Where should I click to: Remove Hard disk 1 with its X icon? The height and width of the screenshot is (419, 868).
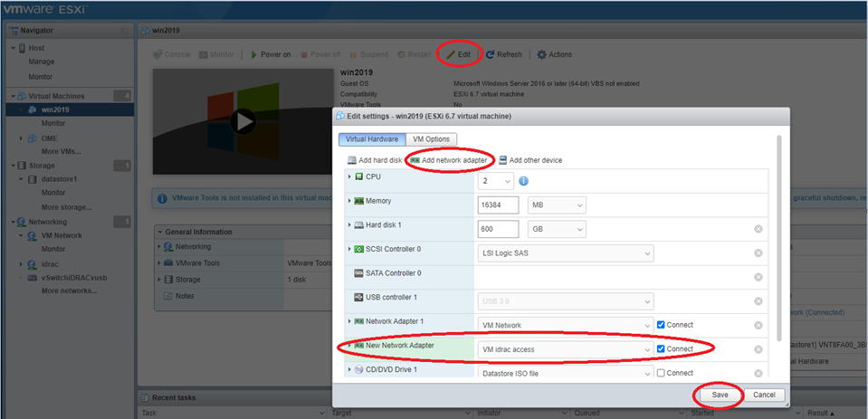(x=758, y=229)
